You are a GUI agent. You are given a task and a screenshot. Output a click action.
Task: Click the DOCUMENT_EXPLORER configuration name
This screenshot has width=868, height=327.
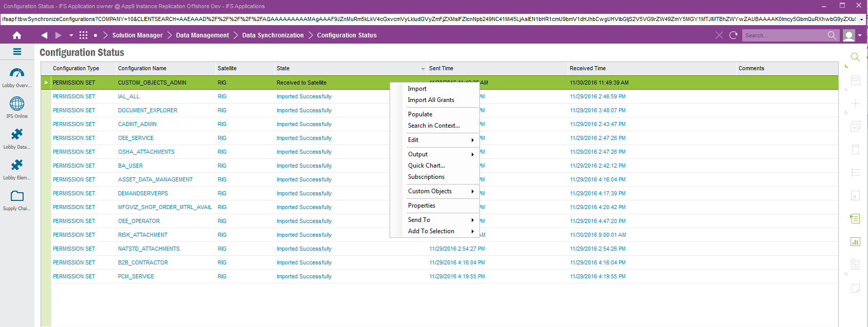pos(147,110)
